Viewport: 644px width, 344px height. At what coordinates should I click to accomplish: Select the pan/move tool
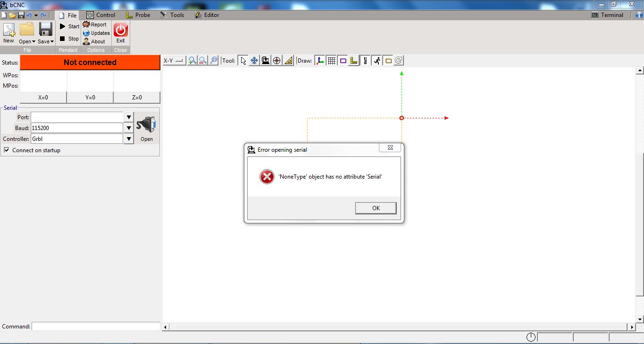pyautogui.click(x=254, y=60)
